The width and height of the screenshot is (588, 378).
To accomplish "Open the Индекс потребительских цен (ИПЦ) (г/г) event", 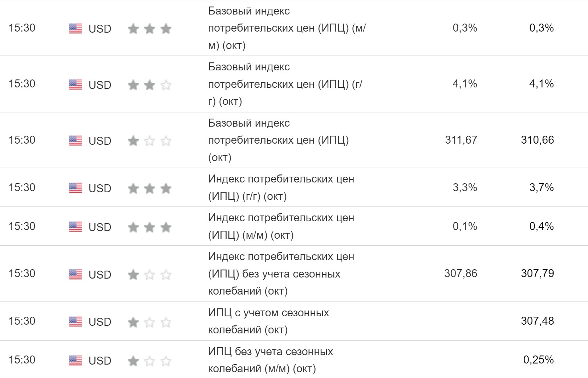I will (281, 188).
